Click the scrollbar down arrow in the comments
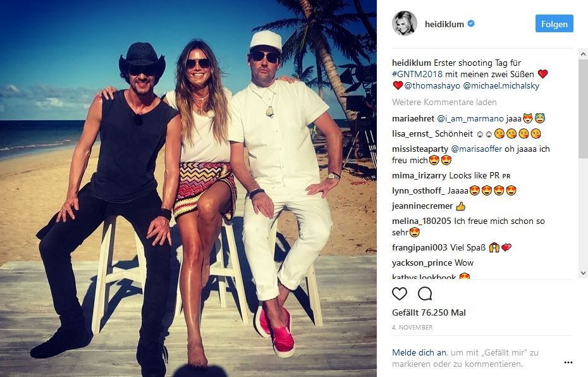The image size is (588, 377). [x=583, y=273]
